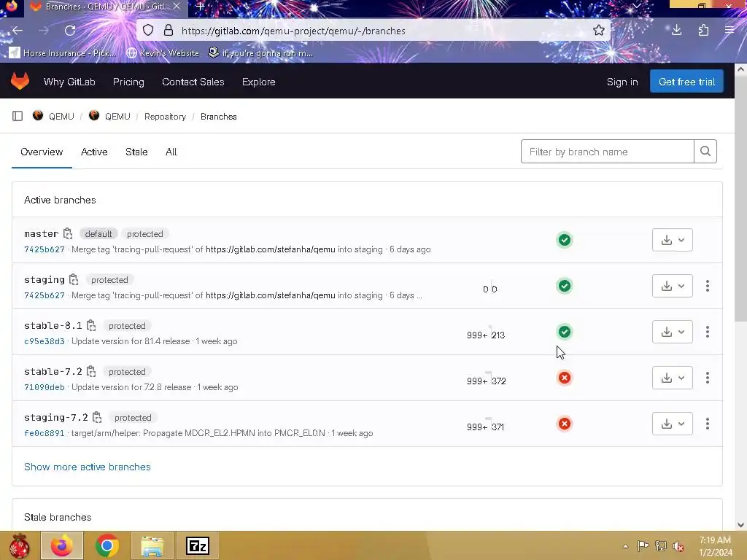Show hidden system tray icons
The image size is (747, 560).
(x=625, y=546)
